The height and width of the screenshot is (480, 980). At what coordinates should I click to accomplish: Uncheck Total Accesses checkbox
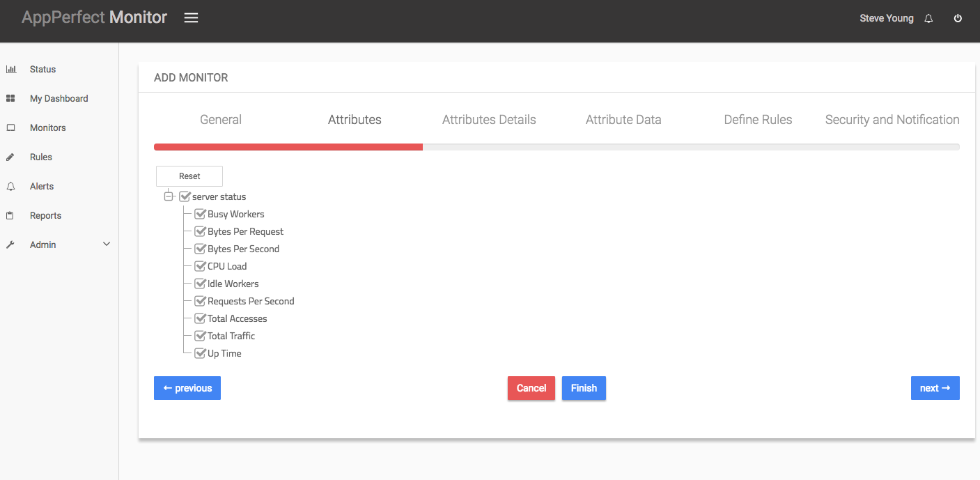pyautogui.click(x=200, y=318)
